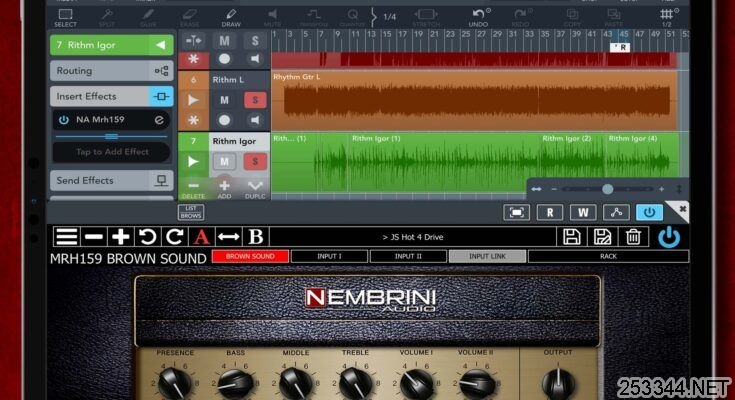
Task: Open the automation curve button
Action: 616,212
